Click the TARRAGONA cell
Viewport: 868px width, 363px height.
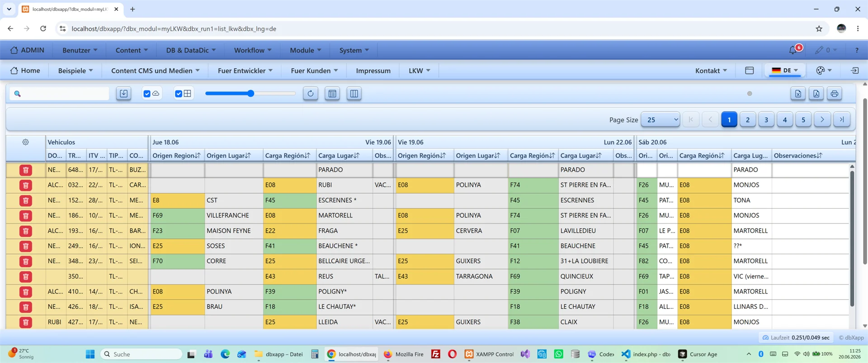(x=481, y=276)
